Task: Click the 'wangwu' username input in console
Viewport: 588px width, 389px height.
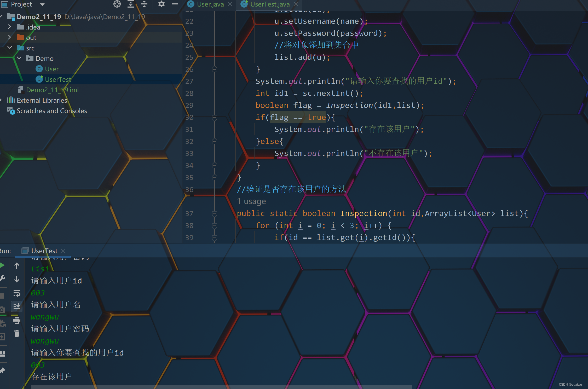Action: [45, 317]
